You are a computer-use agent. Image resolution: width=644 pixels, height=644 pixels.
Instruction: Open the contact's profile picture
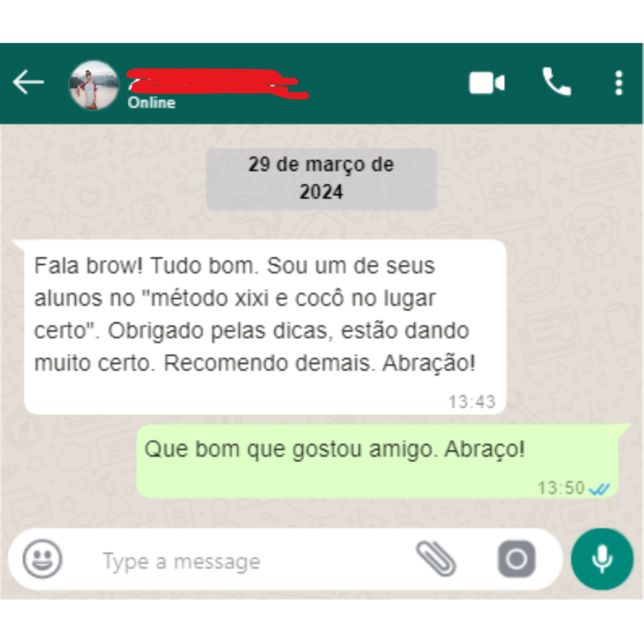[94, 85]
